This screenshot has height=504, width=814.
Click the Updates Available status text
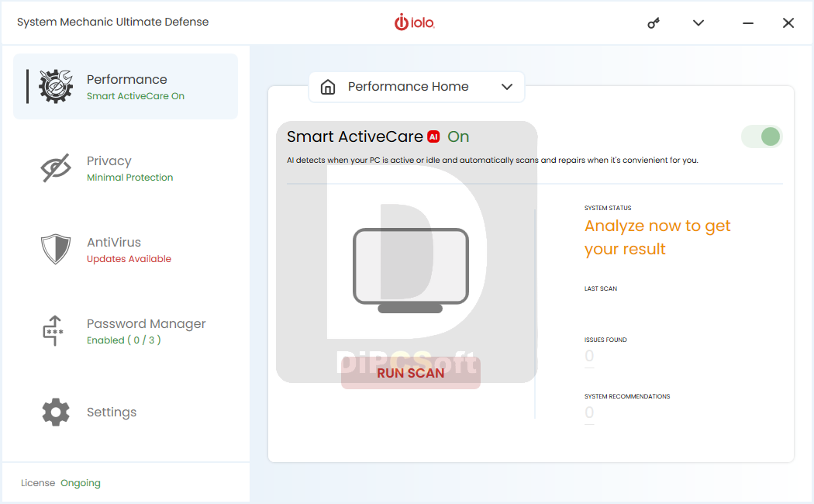click(x=129, y=258)
